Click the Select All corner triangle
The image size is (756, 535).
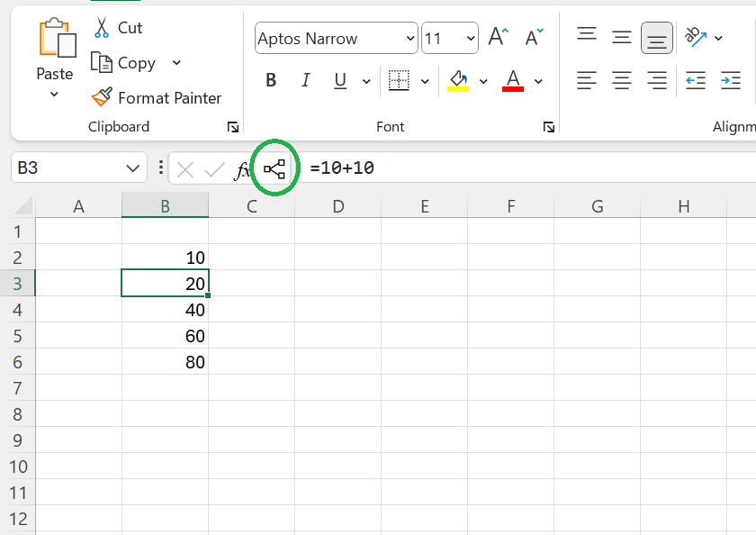coord(24,205)
